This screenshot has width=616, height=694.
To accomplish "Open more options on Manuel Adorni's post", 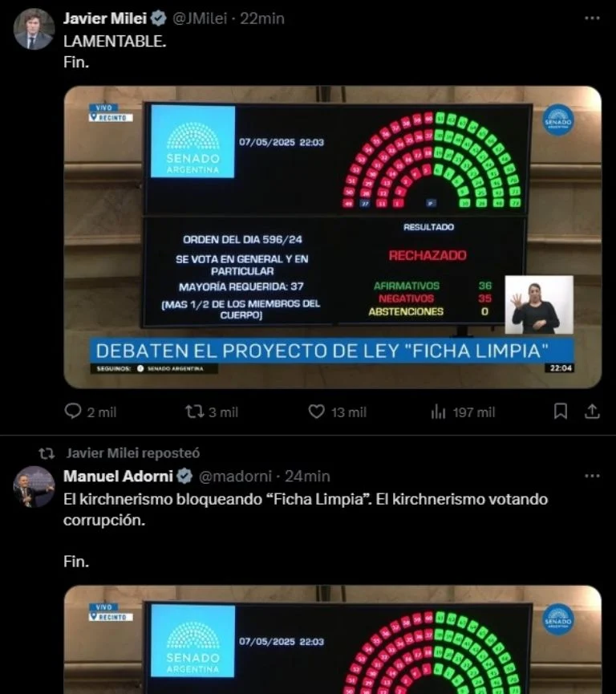I will 592,476.
